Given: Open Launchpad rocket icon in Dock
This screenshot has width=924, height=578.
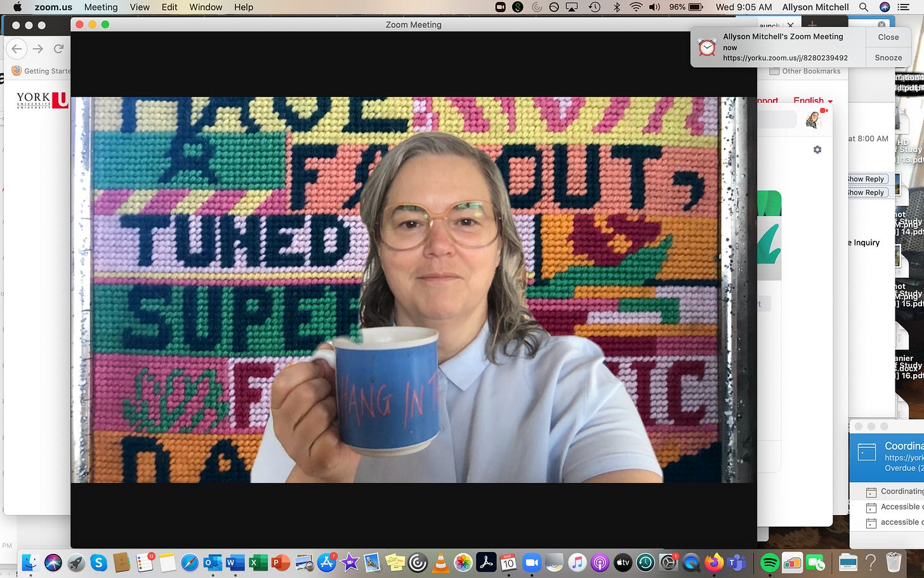Looking at the screenshot, I should (76, 562).
